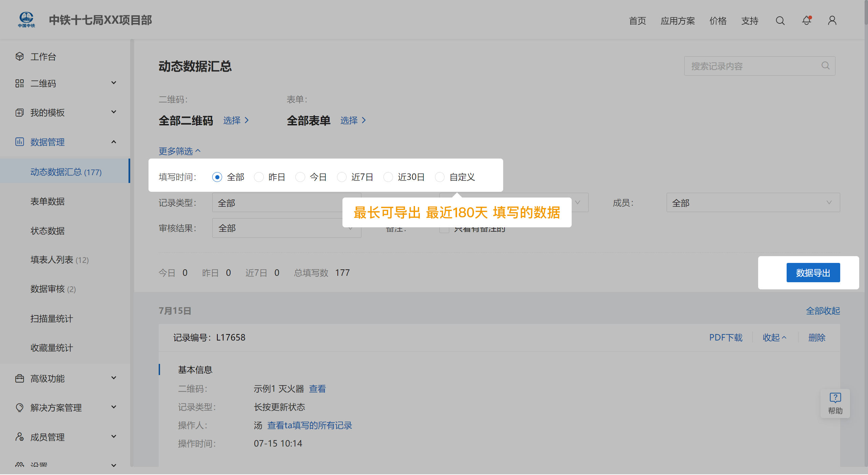868x475 pixels.
Task: Open the 价格 pricing menu
Action: tap(718, 21)
